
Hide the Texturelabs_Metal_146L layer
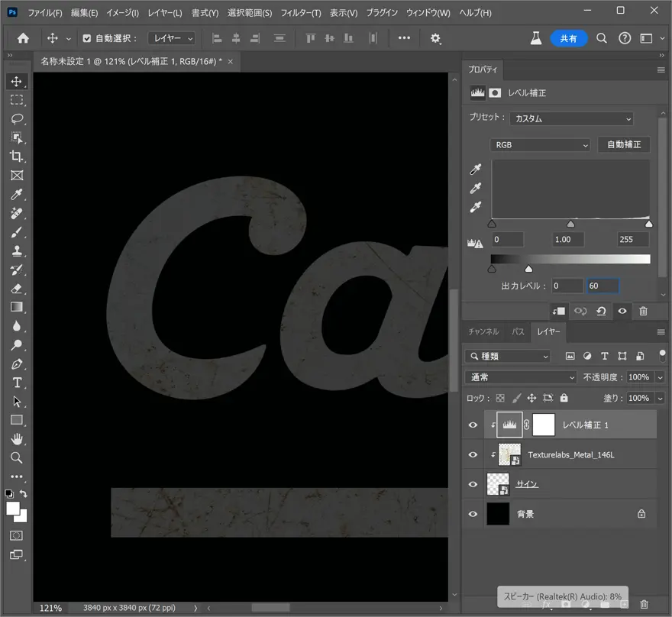[473, 454]
